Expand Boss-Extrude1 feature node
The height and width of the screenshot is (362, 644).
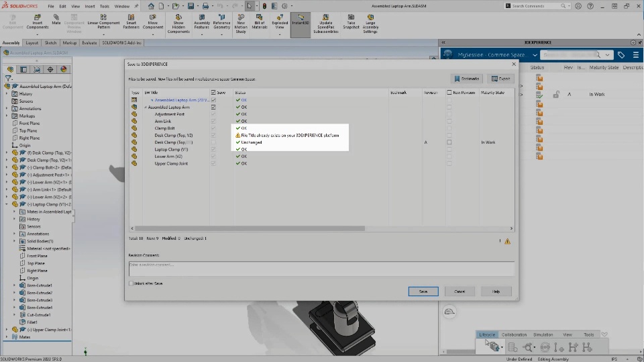pyautogui.click(x=14, y=285)
